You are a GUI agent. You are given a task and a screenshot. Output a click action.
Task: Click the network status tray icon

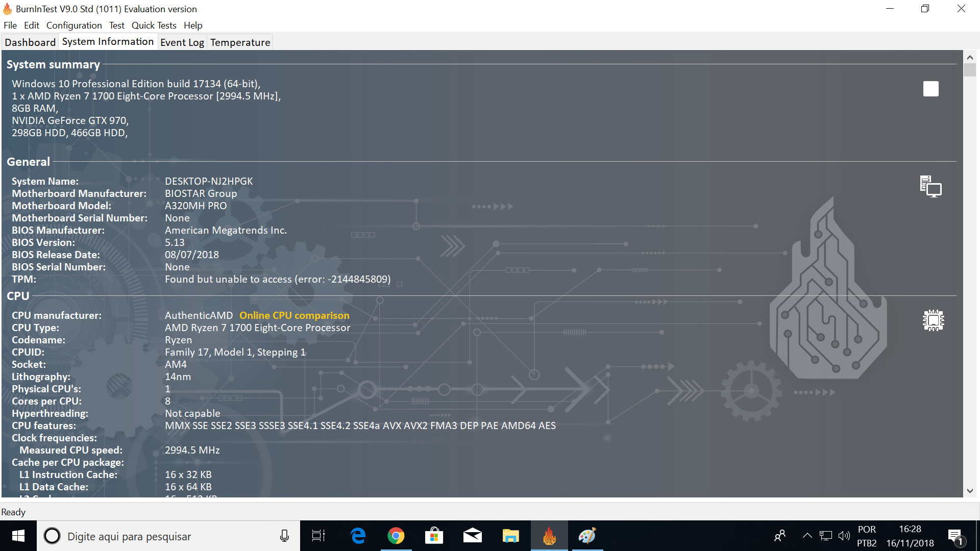[x=825, y=536]
